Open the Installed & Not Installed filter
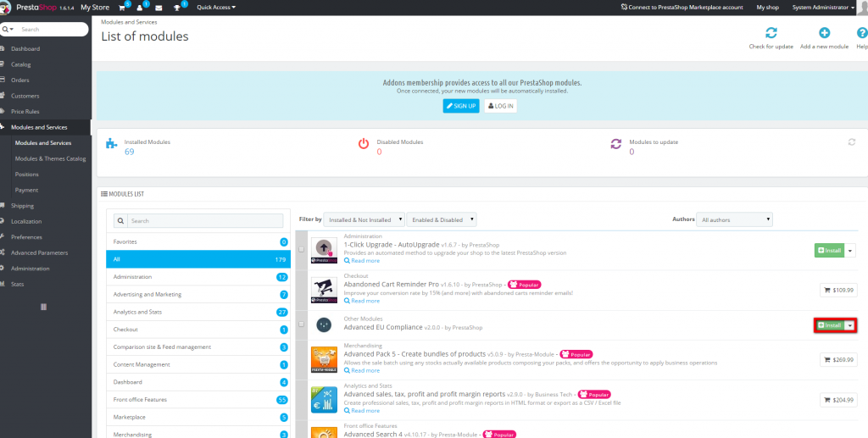This screenshot has width=868, height=438. coord(364,219)
